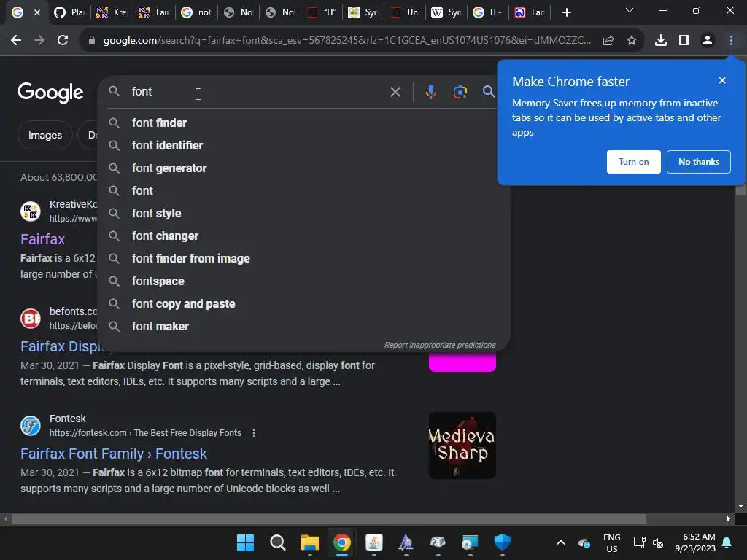The height and width of the screenshot is (560, 747).
Task: Select the 'font maker' suggestion
Action: coord(303,326)
